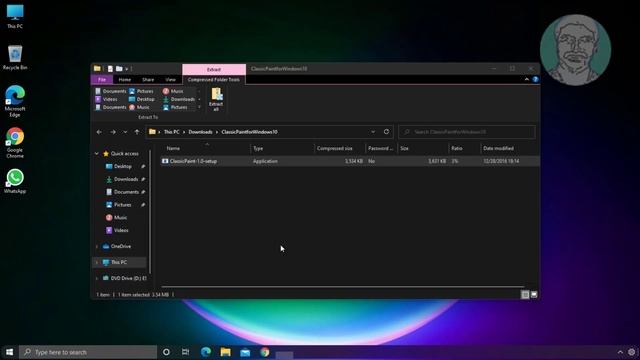Select DVD Drive (D:) in navigation pane
Image resolution: width=640 pixels, height=360 pixels.
[124, 278]
